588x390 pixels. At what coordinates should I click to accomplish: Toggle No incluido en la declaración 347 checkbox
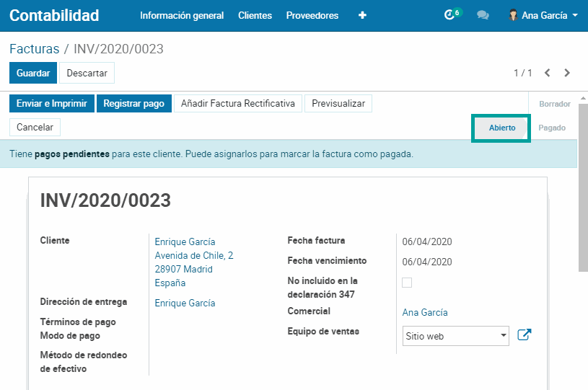point(407,283)
